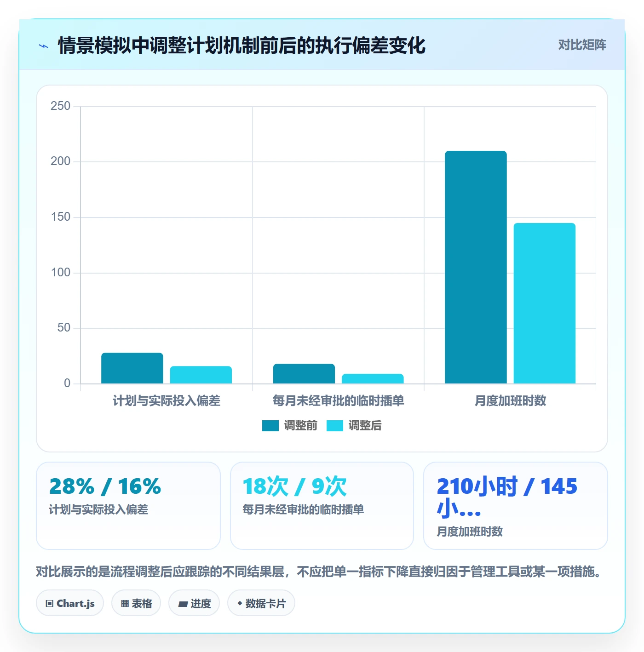Click the 调整后 bar for 计划与实际投入偏差
The height and width of the screenshot is (652, 644).
(x=201, y=375)
